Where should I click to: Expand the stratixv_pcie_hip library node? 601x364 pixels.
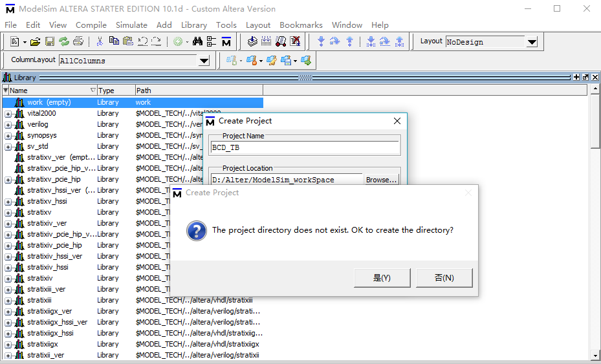click(8, 180)
